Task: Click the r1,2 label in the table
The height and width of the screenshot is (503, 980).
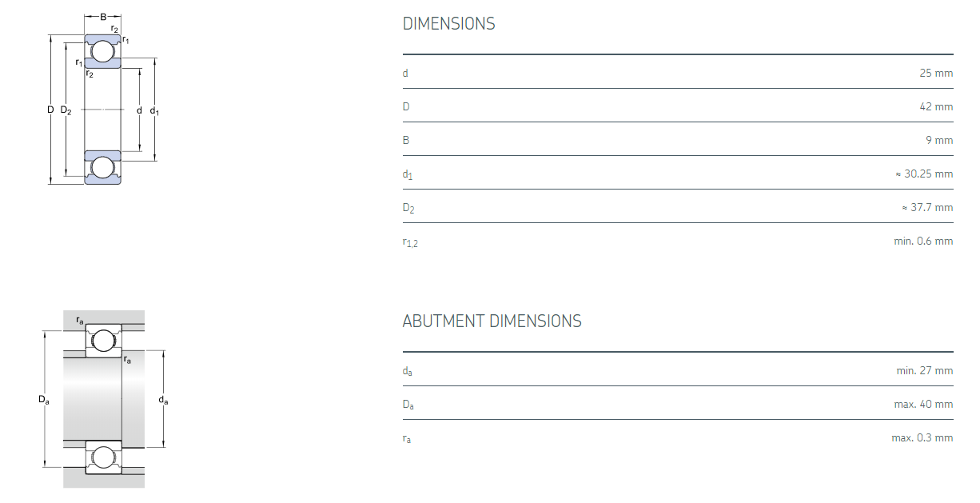Action: pos(410,242)
